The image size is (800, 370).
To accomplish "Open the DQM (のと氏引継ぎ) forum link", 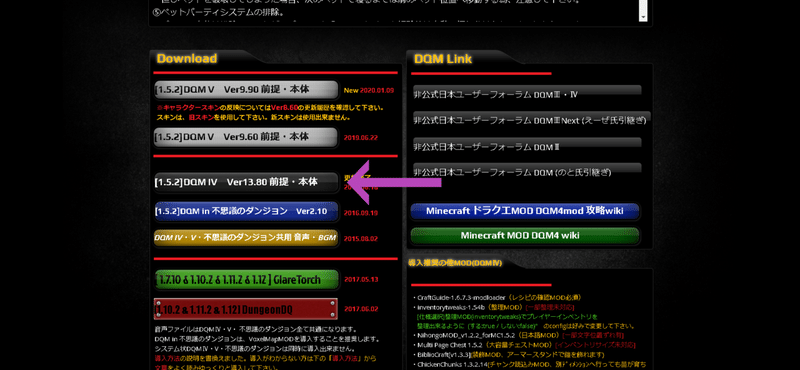I will [527, 172].
